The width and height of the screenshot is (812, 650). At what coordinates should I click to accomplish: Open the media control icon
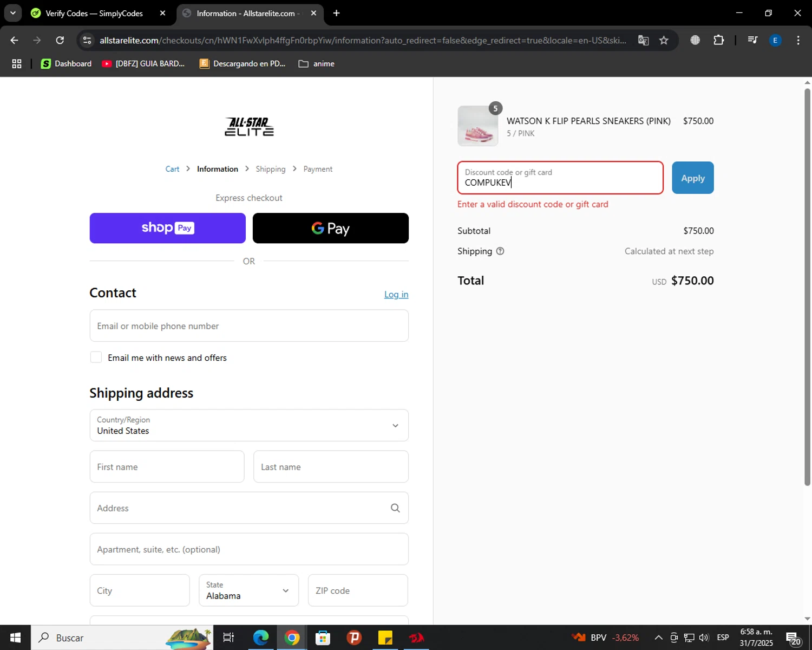[752, 40]
